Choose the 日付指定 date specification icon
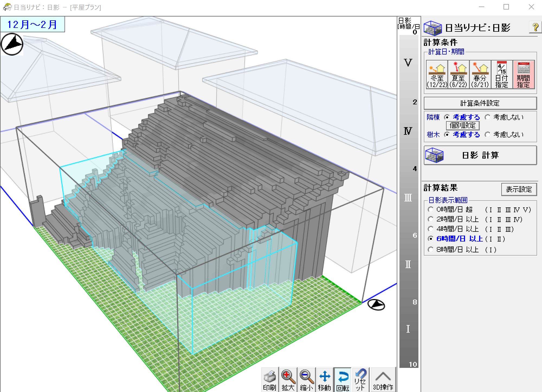This screenshot has width=542, height=392. pyautogui.click(x=502, y=75)
